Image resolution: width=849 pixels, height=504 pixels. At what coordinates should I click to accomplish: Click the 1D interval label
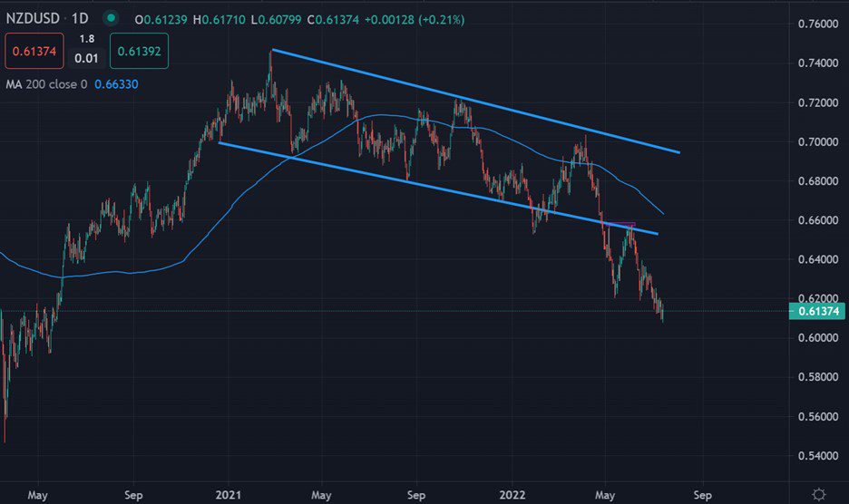point(80,19)
